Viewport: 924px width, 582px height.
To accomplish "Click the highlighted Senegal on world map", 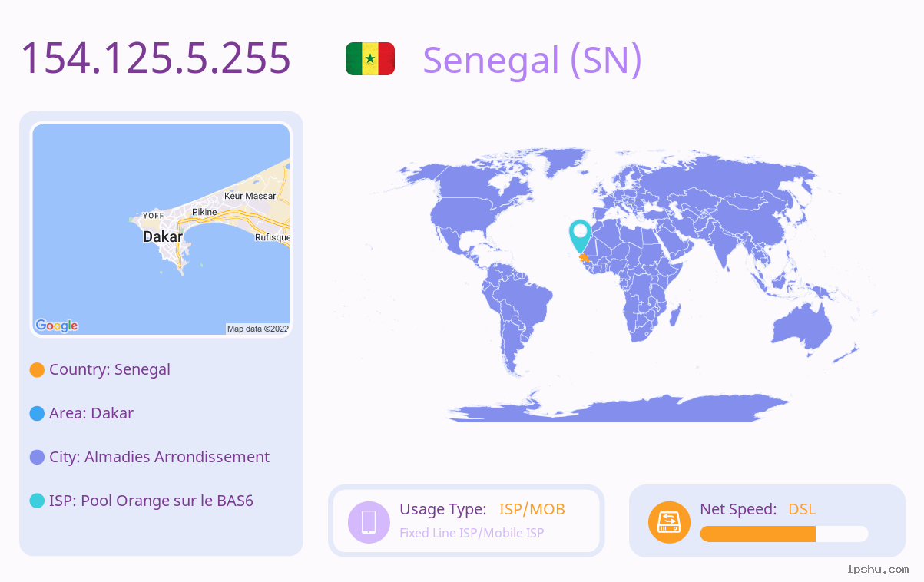I will (584, 257).
